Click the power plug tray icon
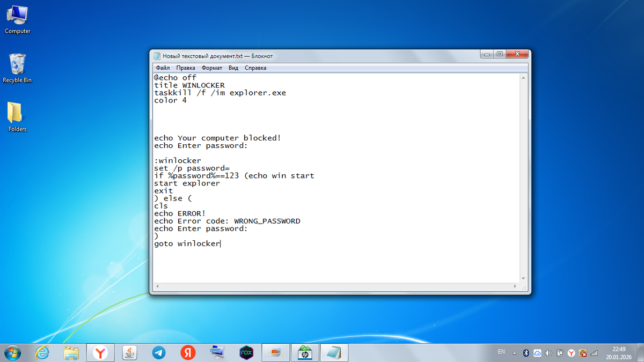The height and width of the screenshot is (362, 644). point(560,353)
